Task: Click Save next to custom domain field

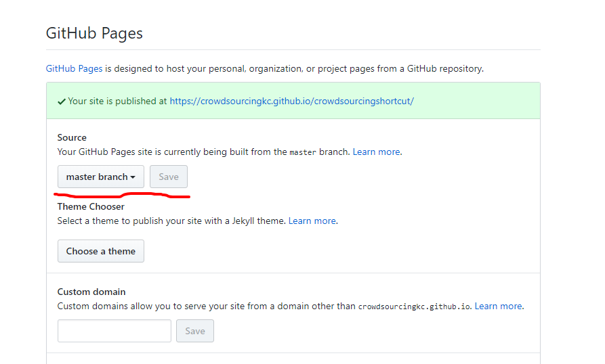Action: [x=195, y=331]
